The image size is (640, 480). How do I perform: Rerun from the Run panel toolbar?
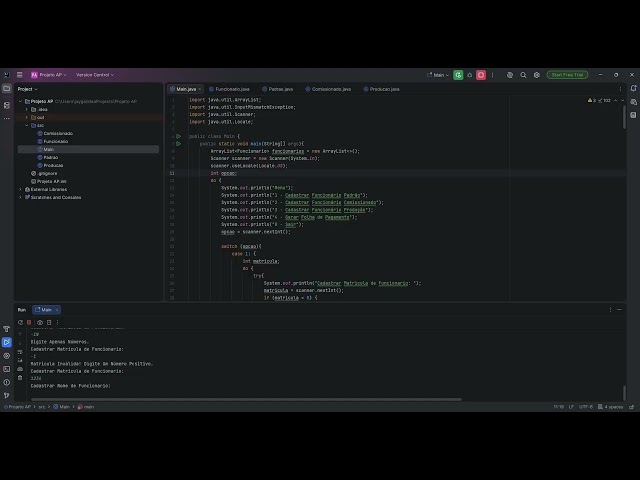click(20, 322)
